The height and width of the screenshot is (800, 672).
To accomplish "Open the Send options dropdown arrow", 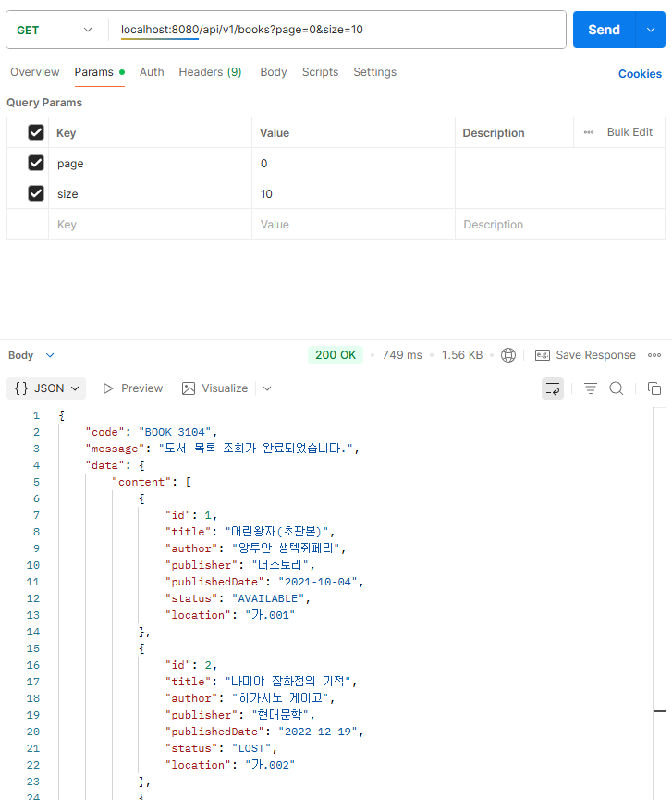I will (x=651, y=30).
